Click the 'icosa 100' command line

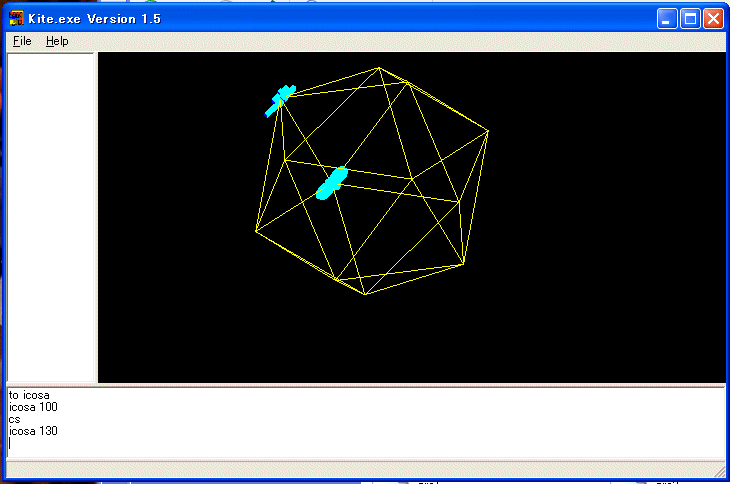33,407
